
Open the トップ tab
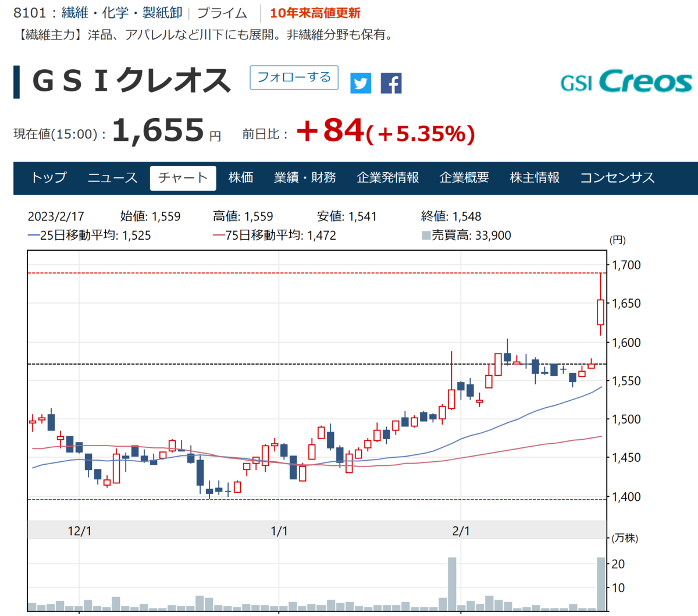point(49,177)
